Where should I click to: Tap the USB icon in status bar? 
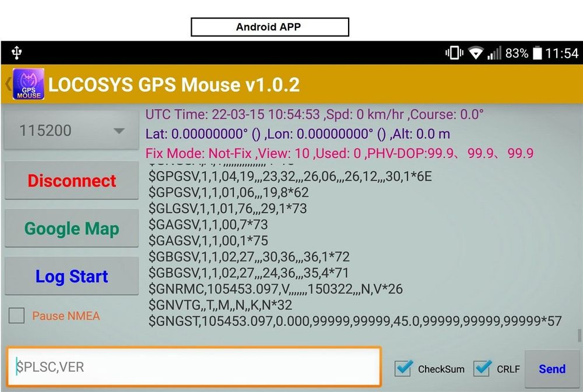tap(16, 53)
